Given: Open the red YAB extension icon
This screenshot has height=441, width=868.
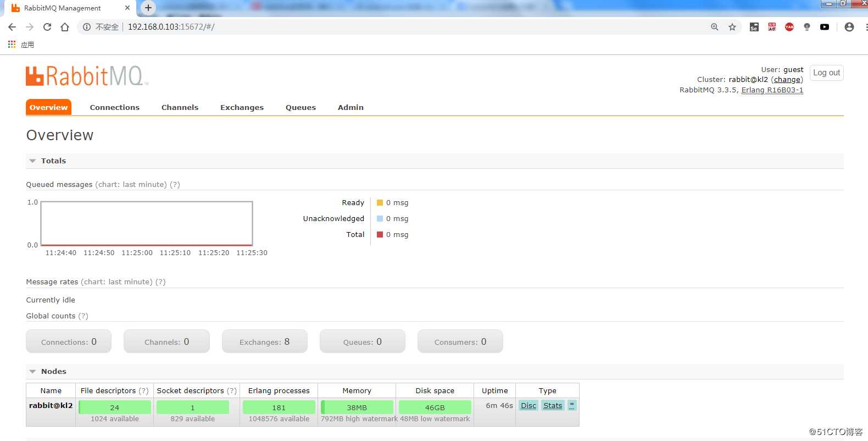Looking at the screenshot, I should [789, 27].
